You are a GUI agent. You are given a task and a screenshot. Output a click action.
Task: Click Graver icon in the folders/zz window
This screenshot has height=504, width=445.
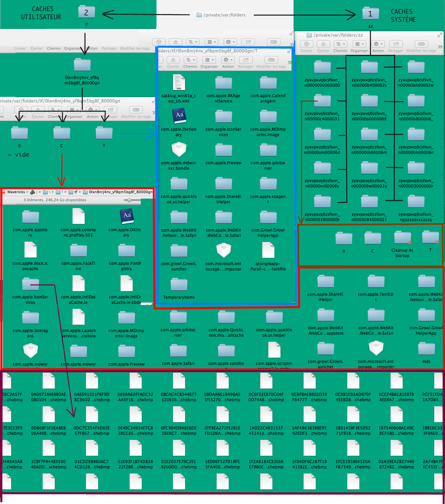[306, 44]
